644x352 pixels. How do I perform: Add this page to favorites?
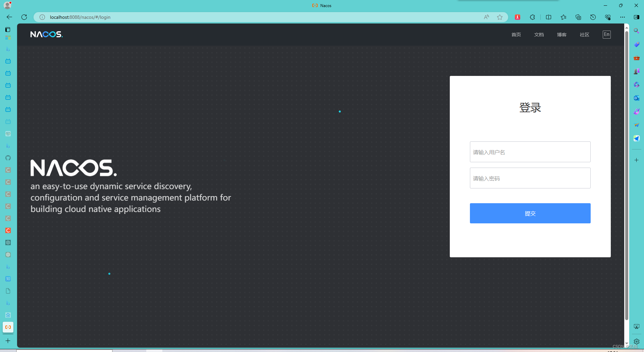500,17
